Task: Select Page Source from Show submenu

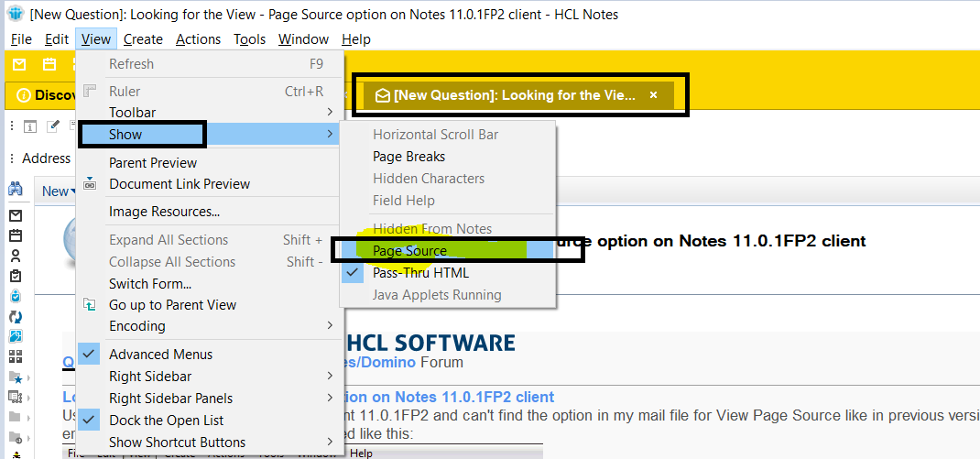Action: coord(410,251)
